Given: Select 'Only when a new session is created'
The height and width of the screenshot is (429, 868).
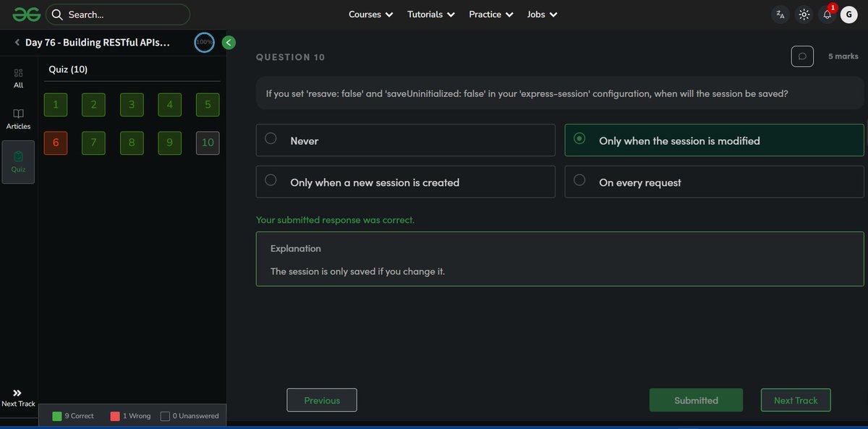Looking at the screenshot, I should [x=405, y=182].
